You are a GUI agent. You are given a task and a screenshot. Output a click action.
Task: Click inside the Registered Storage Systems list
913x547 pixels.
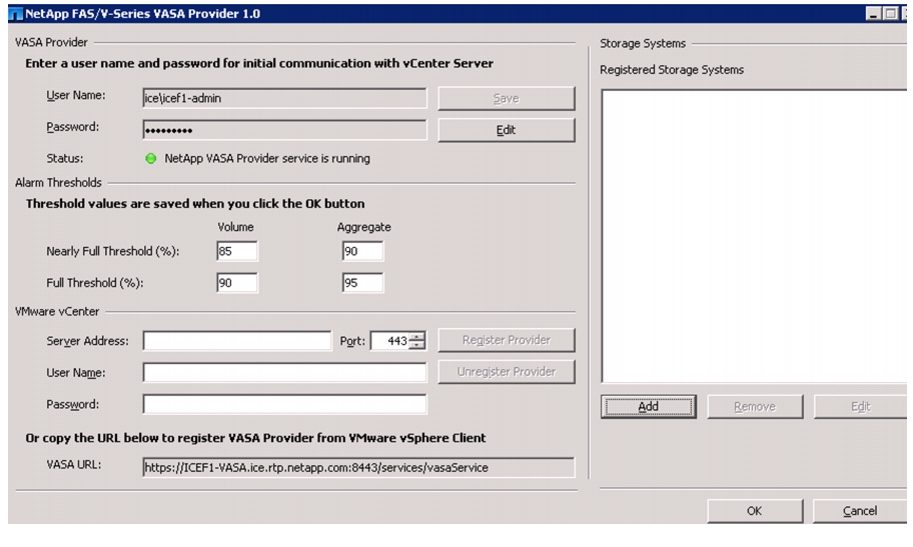tap(754, 236)
